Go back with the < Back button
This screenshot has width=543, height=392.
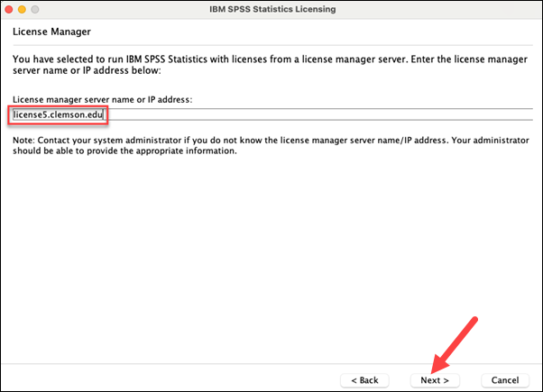[364, 380]
